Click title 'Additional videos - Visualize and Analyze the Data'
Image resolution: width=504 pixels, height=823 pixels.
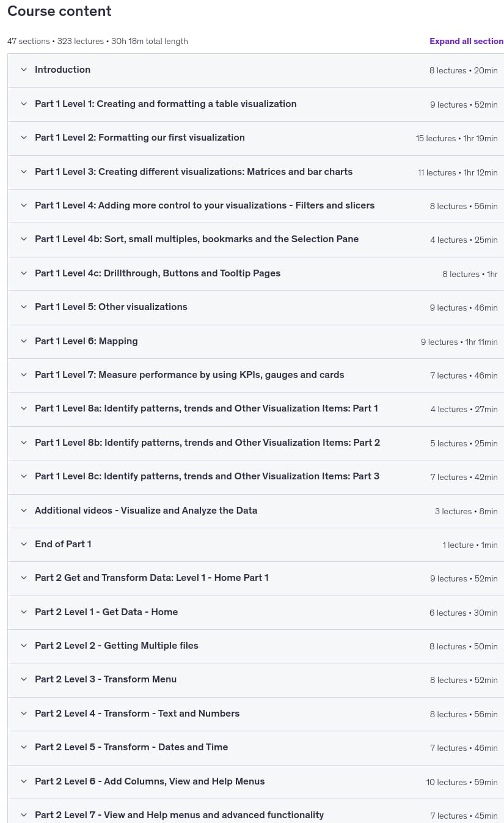(x=146, y=511)
